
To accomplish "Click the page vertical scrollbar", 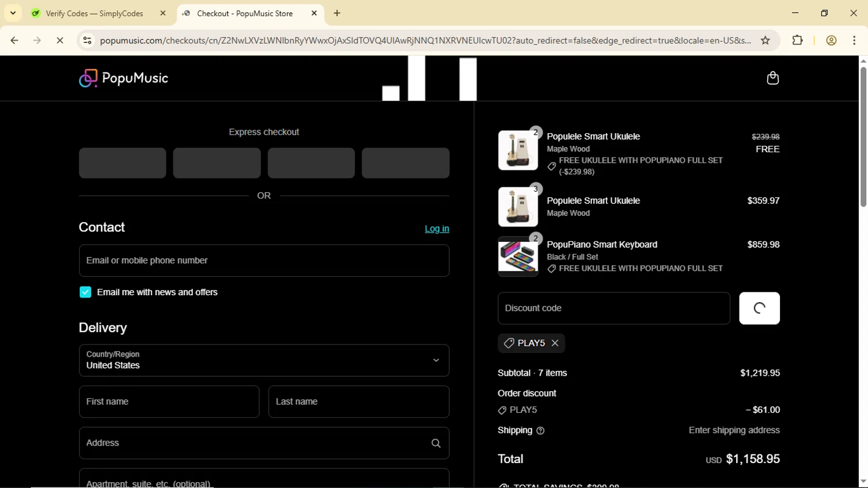I will (863, 137).
